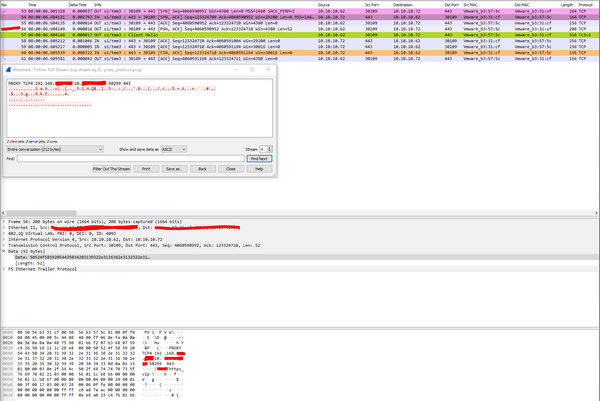Select packet 56 with [PSH, ACK] flag

tap(300, 29)
